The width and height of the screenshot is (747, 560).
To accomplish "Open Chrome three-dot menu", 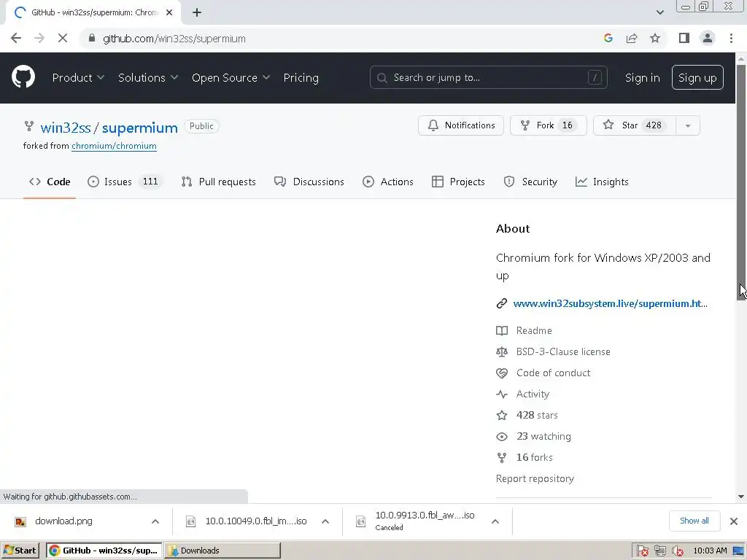I will 731,38.
